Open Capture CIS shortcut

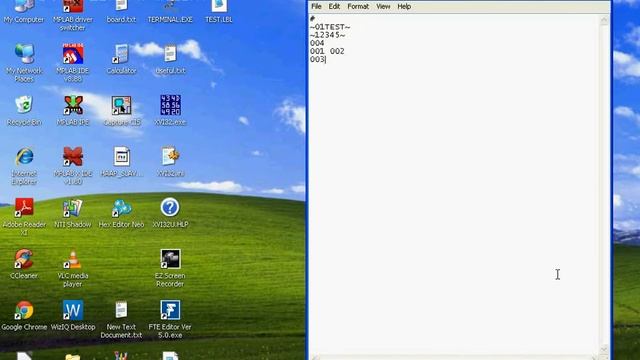tap(122, 111)
